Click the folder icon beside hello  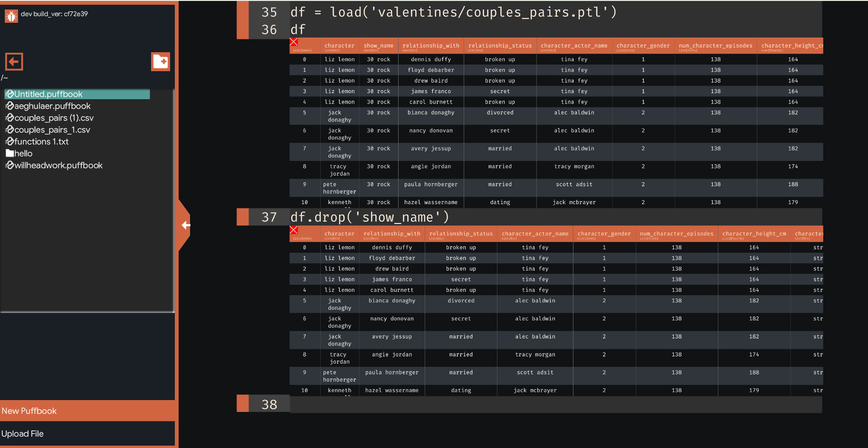pyautogui.click(x=10, y=153)
